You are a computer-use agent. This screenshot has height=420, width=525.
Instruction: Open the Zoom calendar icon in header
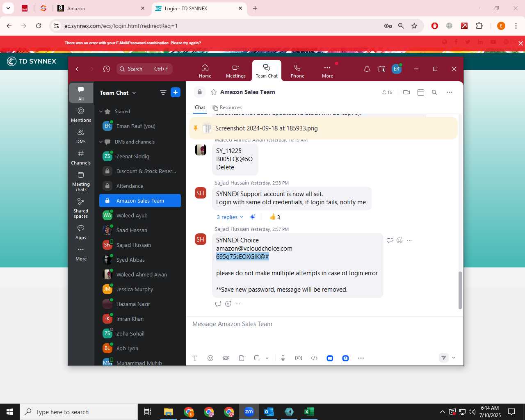(382, 69)
